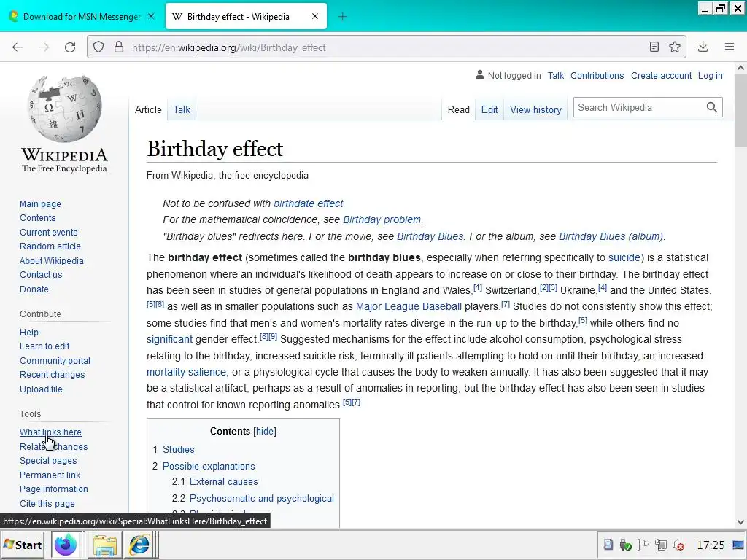The height and width of the screenshot is (560, 747).
Task: Open Firefox from the taskbar
Action: (x=65, y=545)
